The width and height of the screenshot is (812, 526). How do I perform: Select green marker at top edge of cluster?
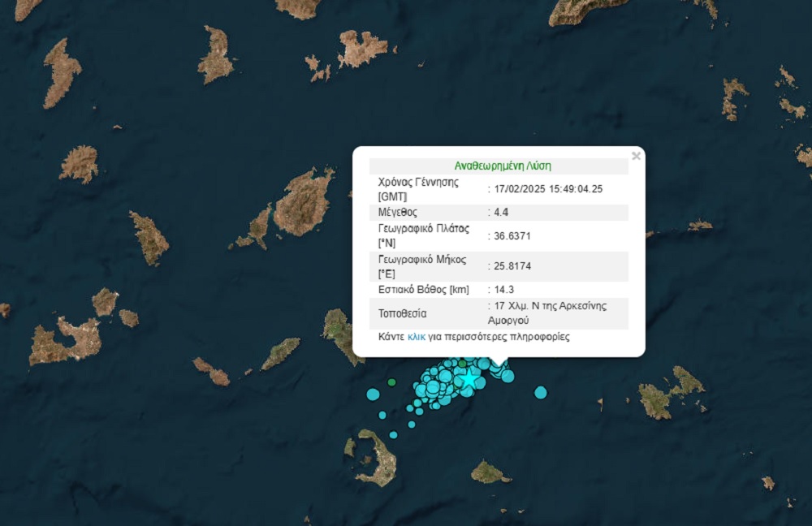(x=462, y=363)
